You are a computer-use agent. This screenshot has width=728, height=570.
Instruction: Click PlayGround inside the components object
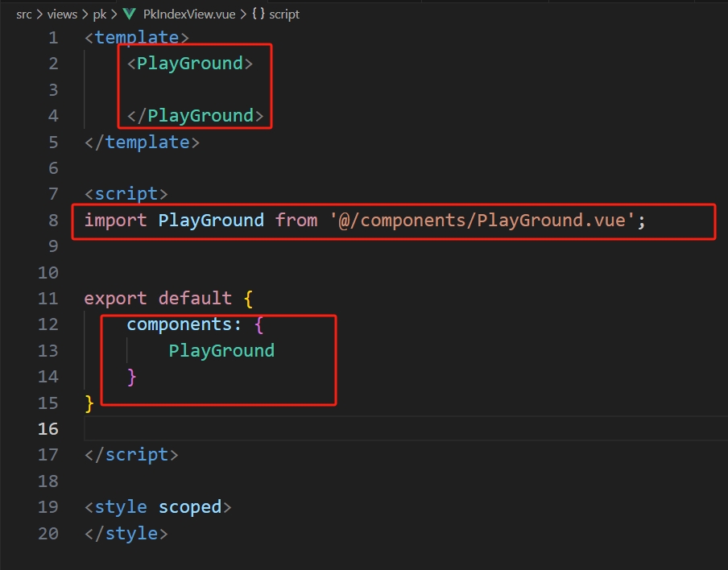click(x=221, y=350)
